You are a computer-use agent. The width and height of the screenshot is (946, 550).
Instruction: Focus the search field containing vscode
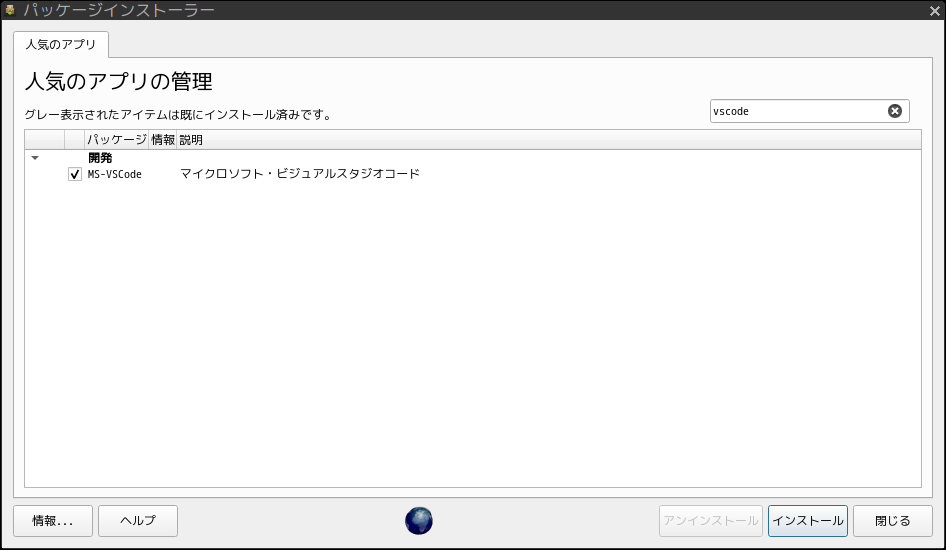pyautogui.click(x=798, y=111)
